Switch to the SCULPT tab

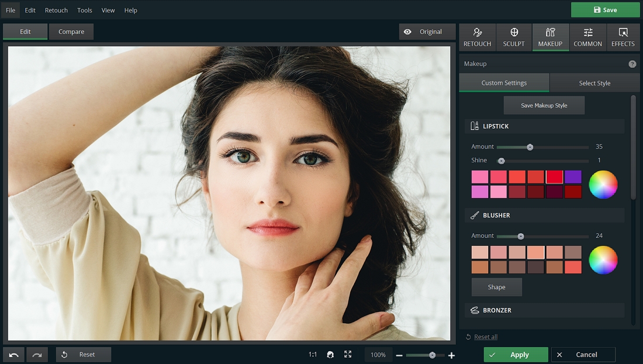(x=514, y=37)
